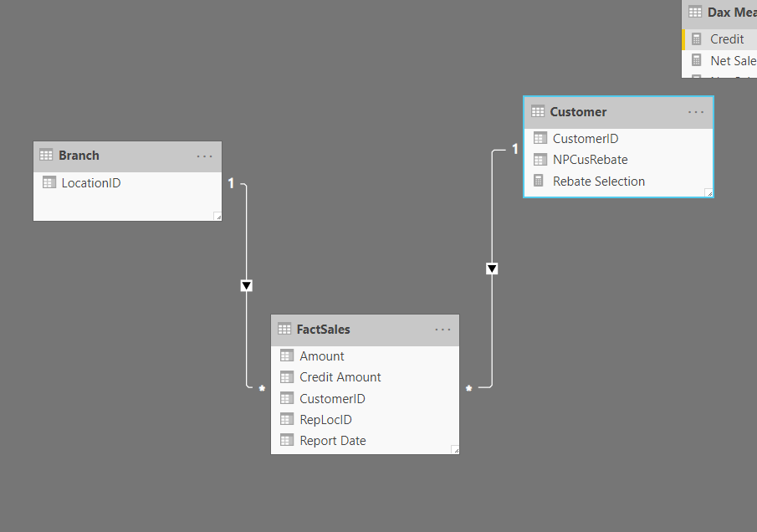This screenshot has height=532, width=757.
Task: Open the Customer table options ellipsis
Action: coord(696,112)
